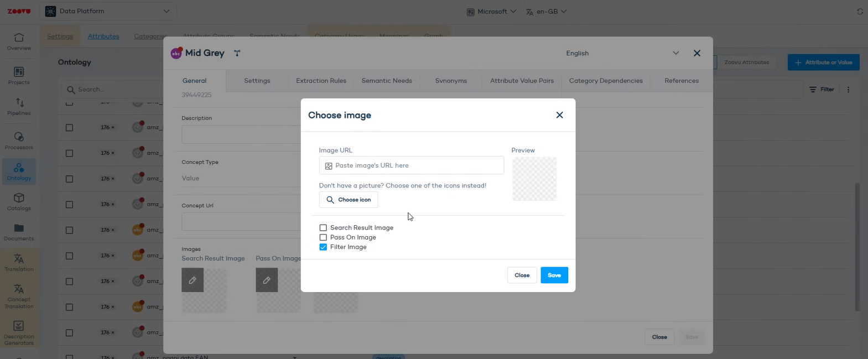Uncheck the Filter Image checkbox
This screenshot has width=868, height=359.
(323, 247)
